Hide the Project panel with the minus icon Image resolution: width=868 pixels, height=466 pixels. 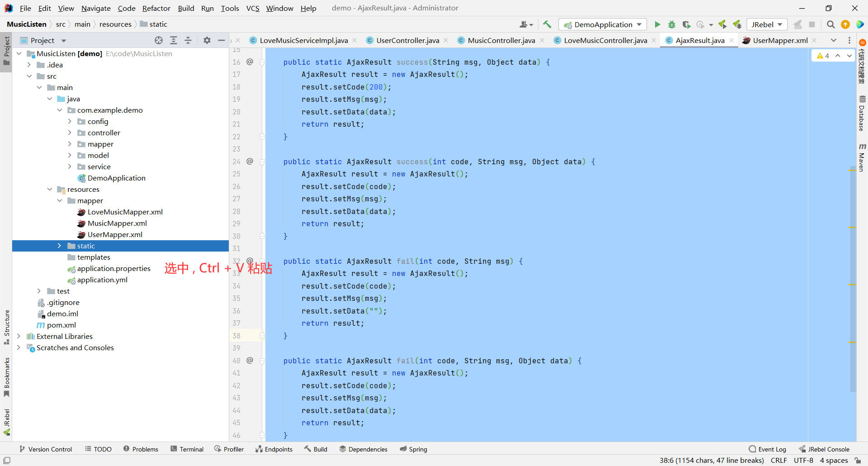[222, 40]
